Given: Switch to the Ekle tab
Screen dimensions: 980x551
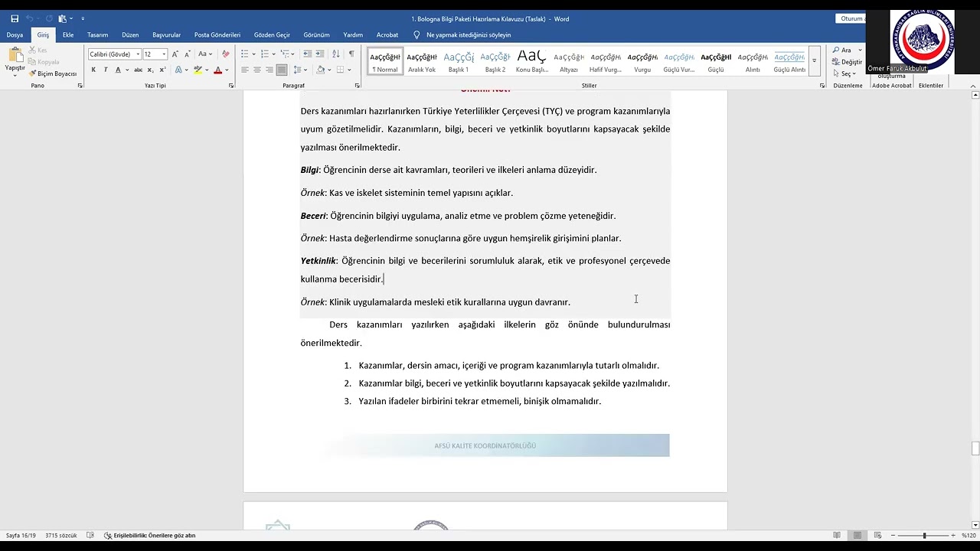Looking at the screenshot, I should pos(68,34).
